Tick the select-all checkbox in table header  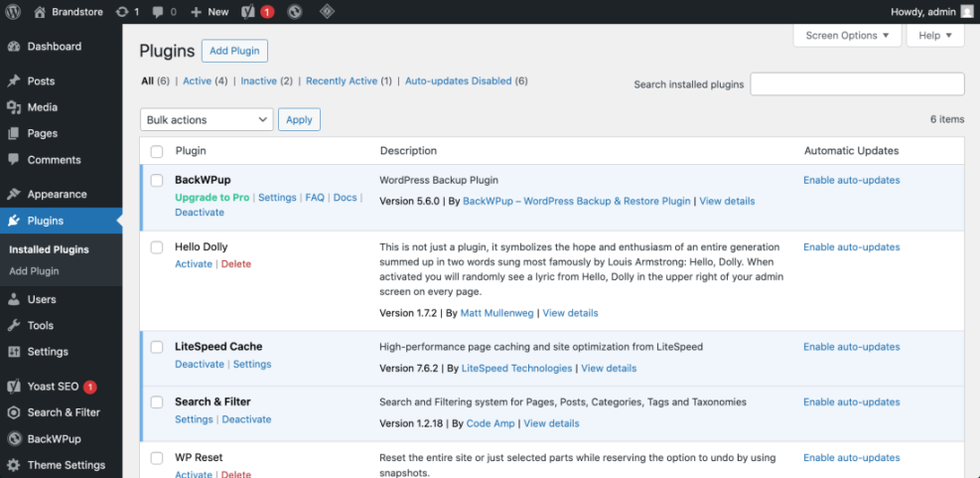[x=157, y=151]
